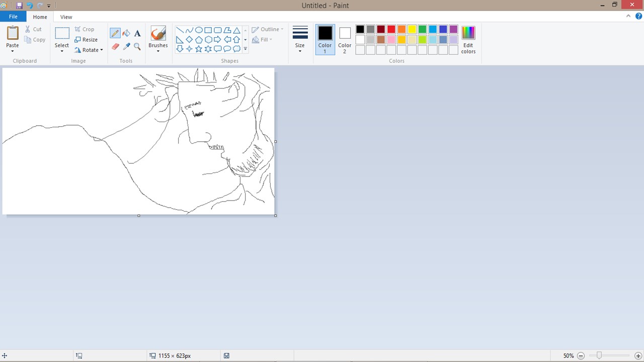
Task: Select the Pencil tool
Action: 115,34
